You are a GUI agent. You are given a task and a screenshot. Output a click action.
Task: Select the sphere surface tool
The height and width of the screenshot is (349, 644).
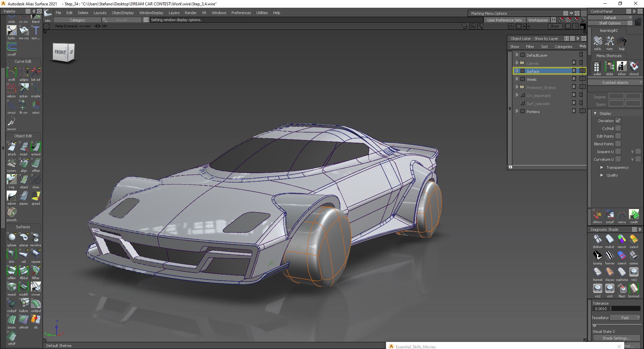11,237
